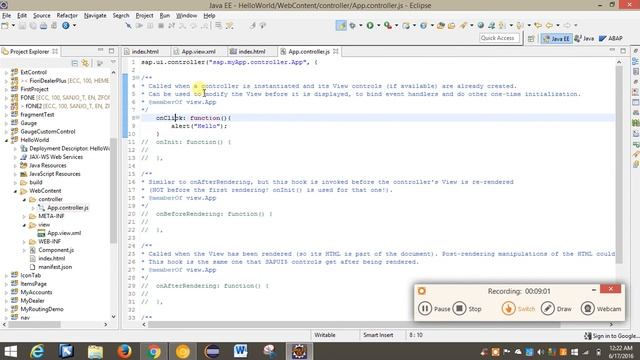
Task: Click the Save All toolbar icon
Action: click(x=33, y=26)
